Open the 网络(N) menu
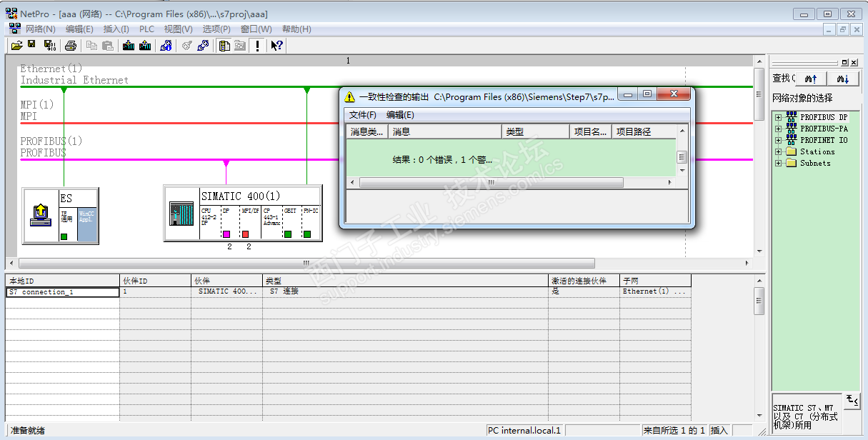The image size is (868, 440). [x=40, y=29]
